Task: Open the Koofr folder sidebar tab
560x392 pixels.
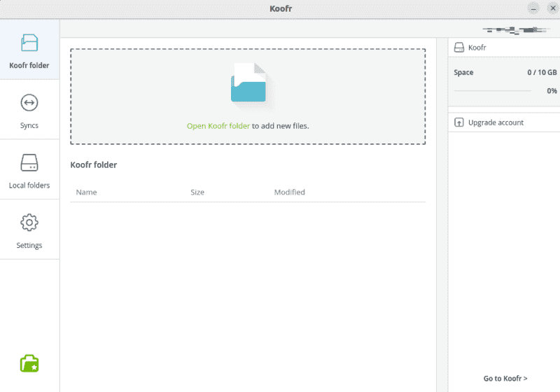Action: [29, 50]
